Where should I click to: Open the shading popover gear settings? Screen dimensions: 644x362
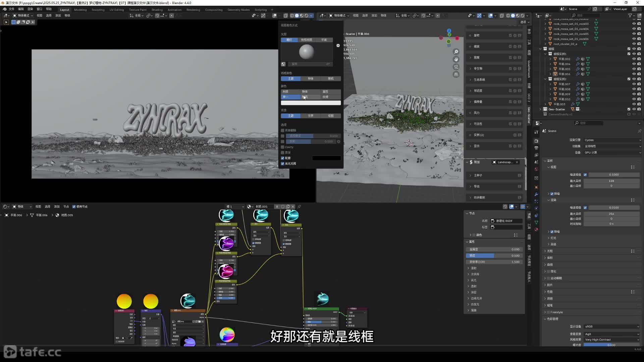click(x=338, y=46)
